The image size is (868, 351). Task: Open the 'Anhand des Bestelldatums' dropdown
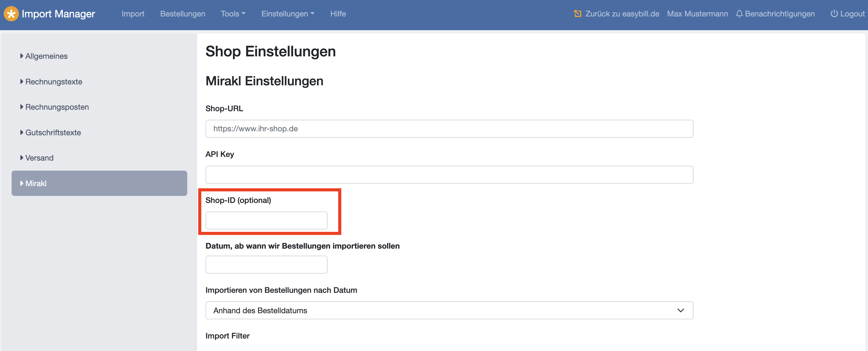coord(449,310)
